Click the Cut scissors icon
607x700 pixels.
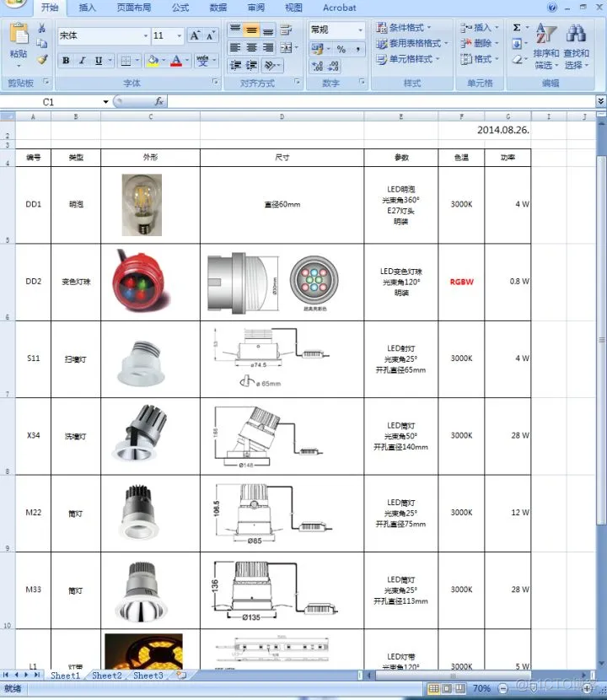point(42,29)
